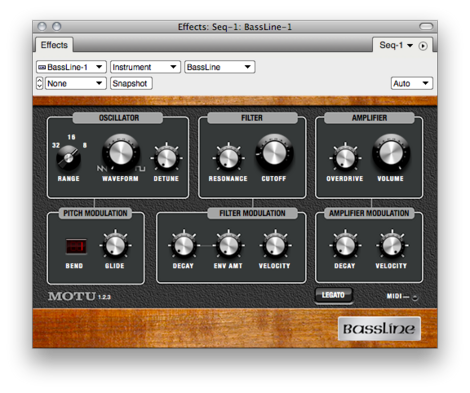Open the Instrument type dropdown
The width and height of the screenshot is (470, 393).
(x=145, y=67)
